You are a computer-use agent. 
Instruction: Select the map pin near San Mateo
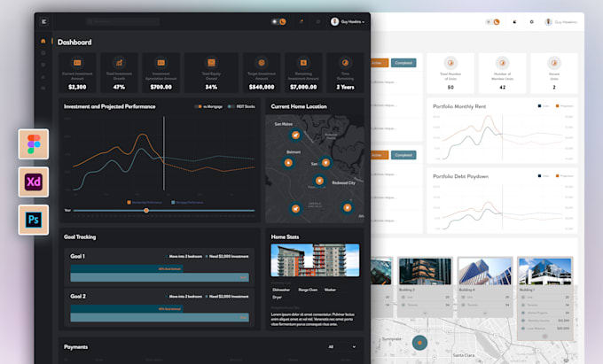coord(295,136)
